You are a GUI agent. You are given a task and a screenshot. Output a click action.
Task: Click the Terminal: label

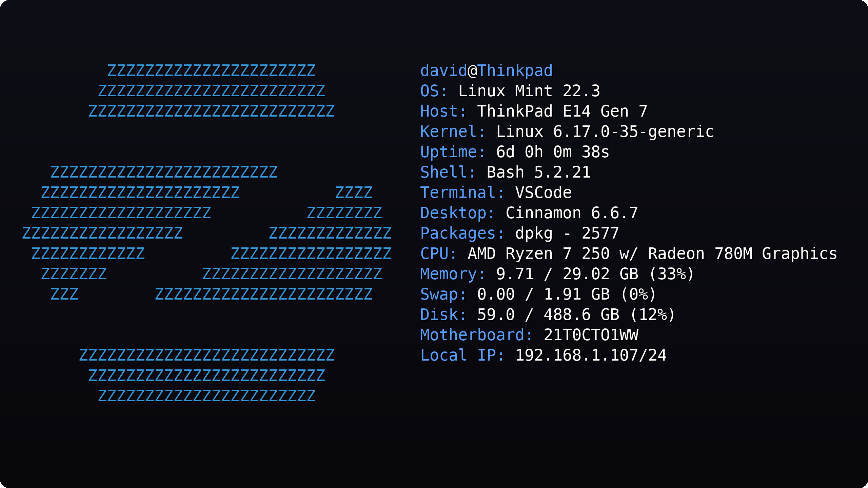[x=463, y=193]
